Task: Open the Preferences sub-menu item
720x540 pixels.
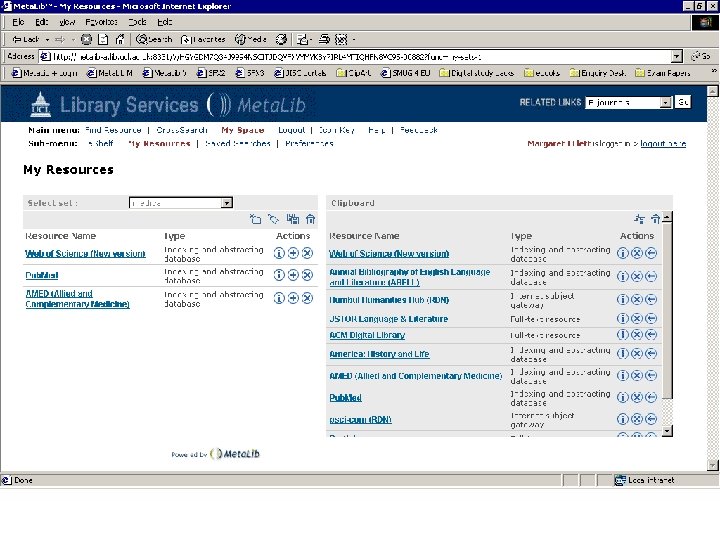Action: coord(309,143)
